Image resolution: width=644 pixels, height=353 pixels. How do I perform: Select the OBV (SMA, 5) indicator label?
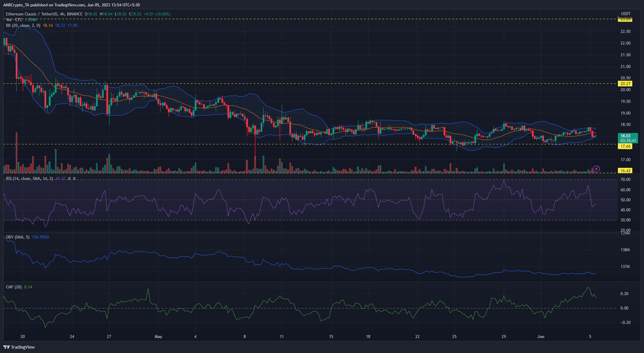coord(17,237)
